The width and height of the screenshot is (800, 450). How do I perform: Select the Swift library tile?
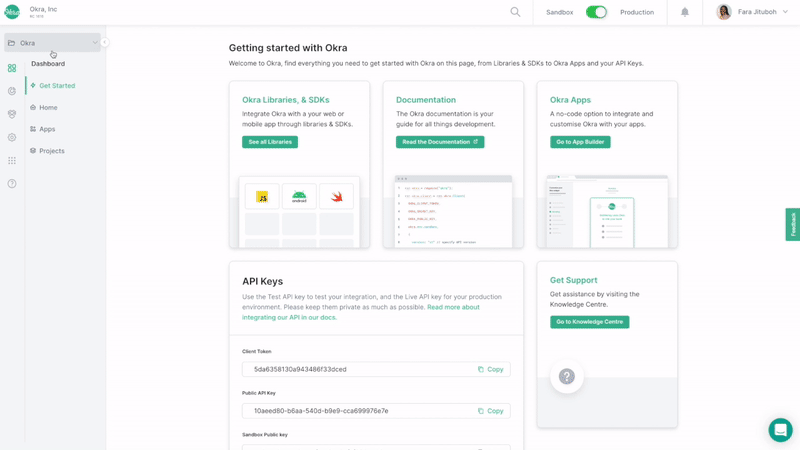point(336,196)
